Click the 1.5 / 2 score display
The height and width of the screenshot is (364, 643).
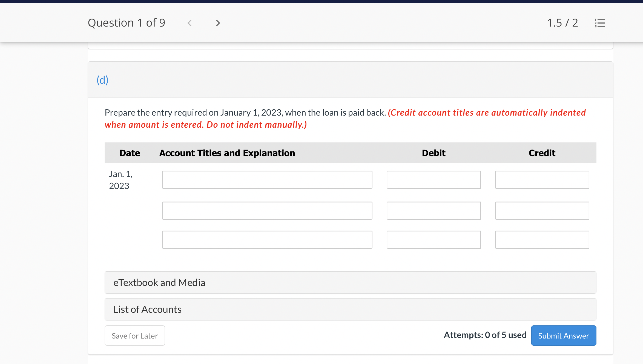tap(562, 23)
